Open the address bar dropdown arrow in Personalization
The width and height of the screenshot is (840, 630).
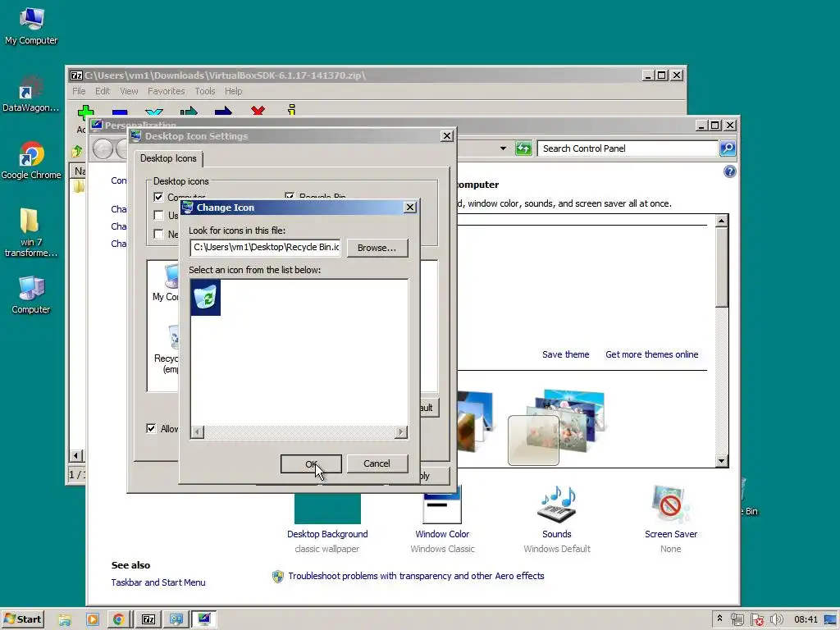[x=503, y=148]
